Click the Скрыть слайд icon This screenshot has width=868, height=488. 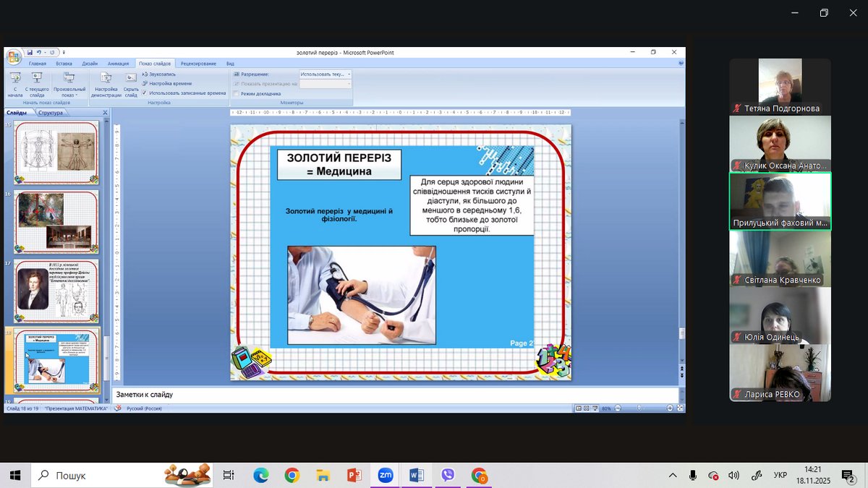(131, 78)
